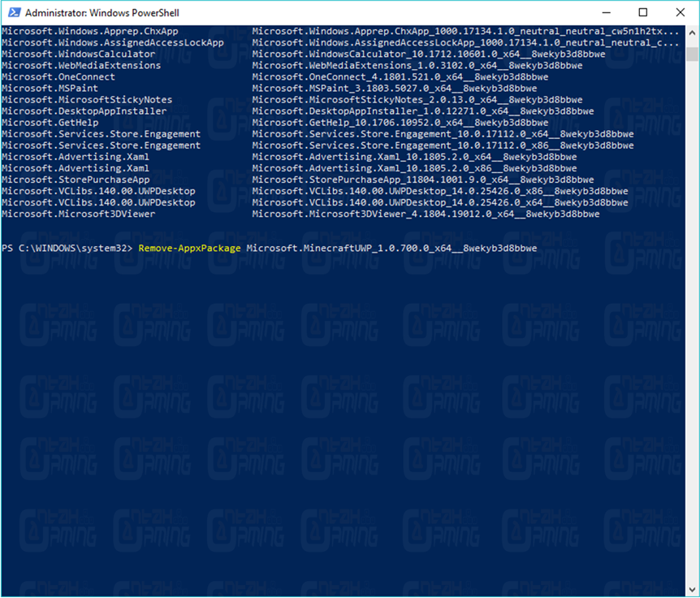Close the Administrator PowerShell window

pyautogui.click(x=680, y=12)
